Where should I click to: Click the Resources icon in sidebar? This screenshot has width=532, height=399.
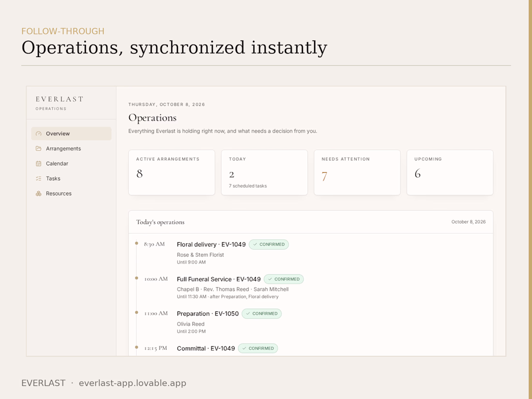coord(39,193)
